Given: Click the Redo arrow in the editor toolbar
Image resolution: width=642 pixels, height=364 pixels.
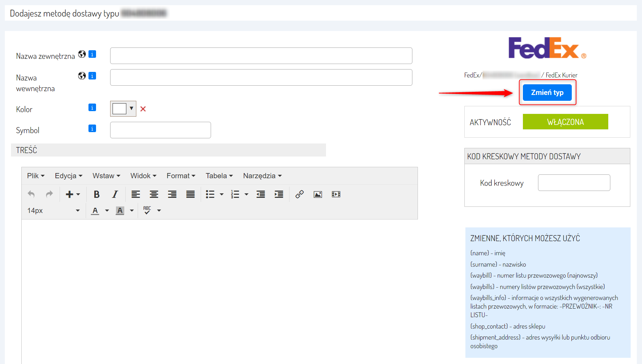Looking at the screenshot, I should [x=50, y=194].
